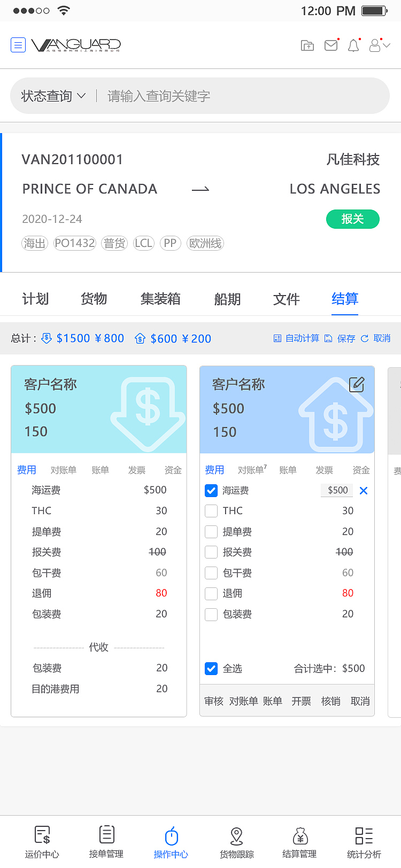This screenshot has width=401, height=868.
Task: Click the 自动计算 calculator icon
Action: (x=277, y=338)
